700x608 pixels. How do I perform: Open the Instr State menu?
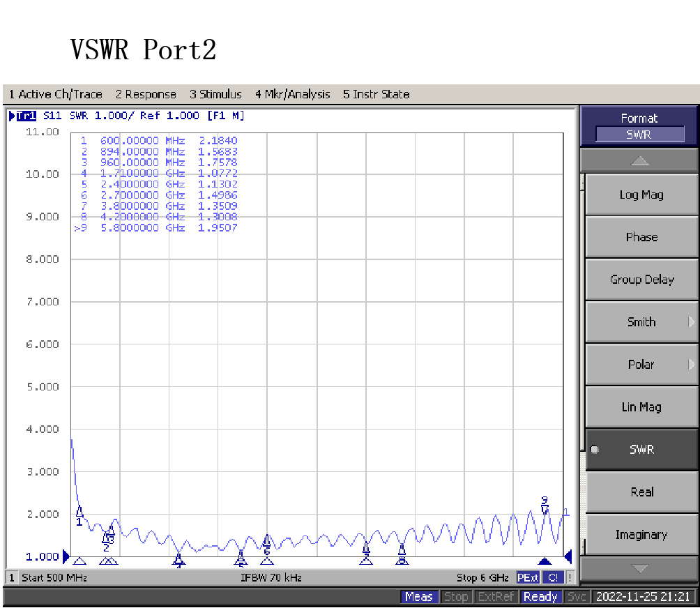coord(376,94)
